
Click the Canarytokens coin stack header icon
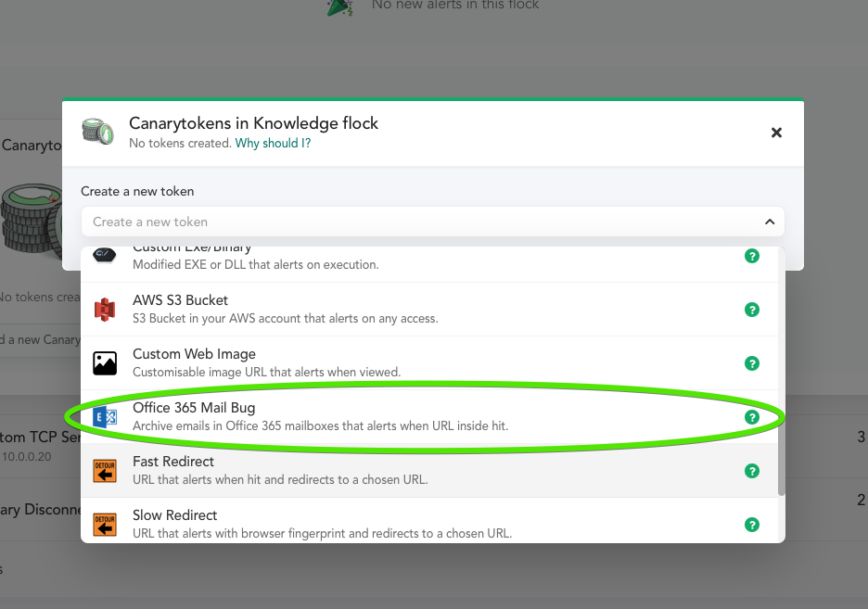[98, 131]
